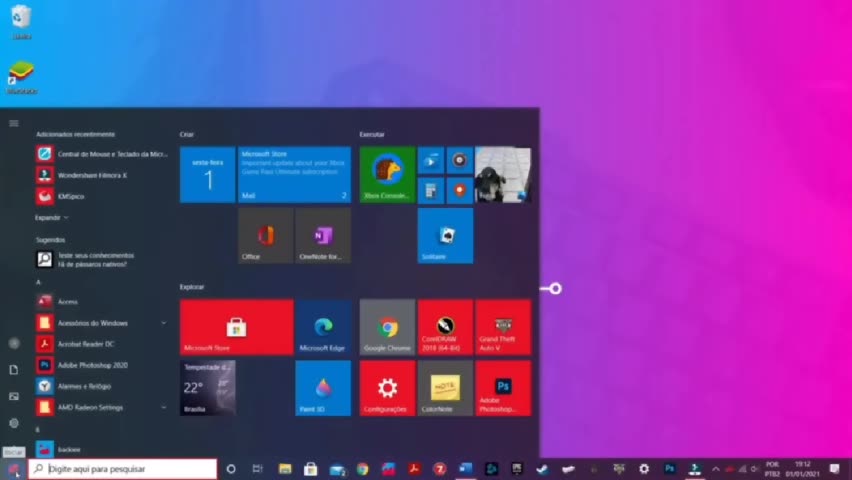Launch the Microsoft Edge tile

click(322, 327)
